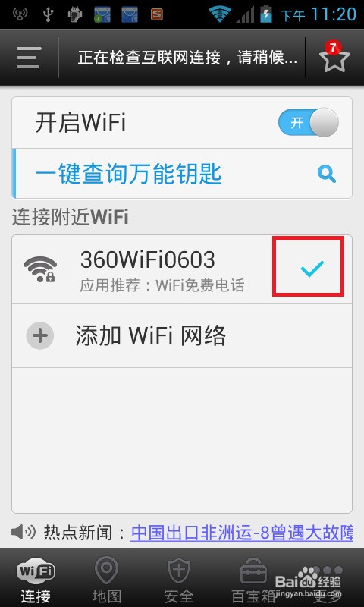Tap the magnifier search icon
Viewport: 364px width, 607px height.
[x=327, y=175]
